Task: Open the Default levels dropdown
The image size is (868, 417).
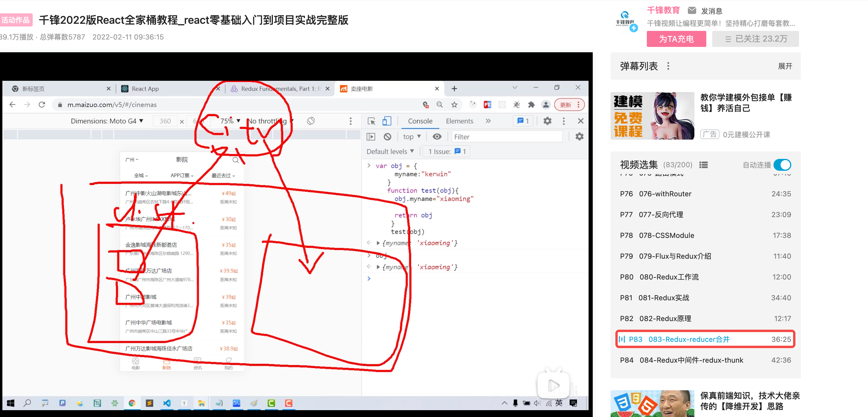Action: tap(390, 151)
